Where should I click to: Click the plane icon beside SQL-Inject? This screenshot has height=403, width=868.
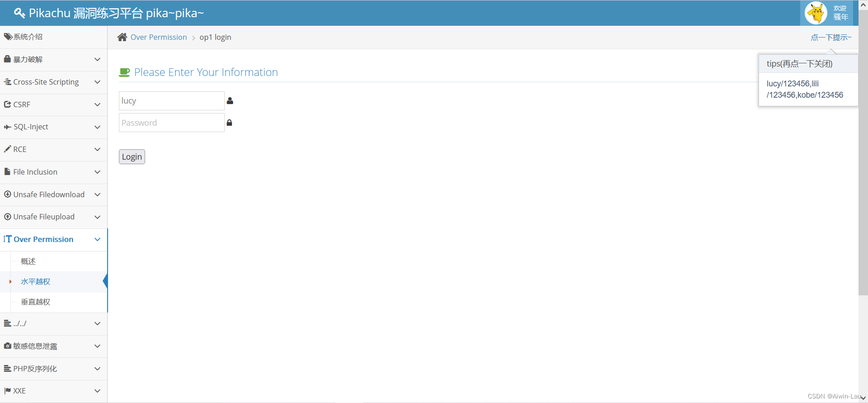pos(7,127)
